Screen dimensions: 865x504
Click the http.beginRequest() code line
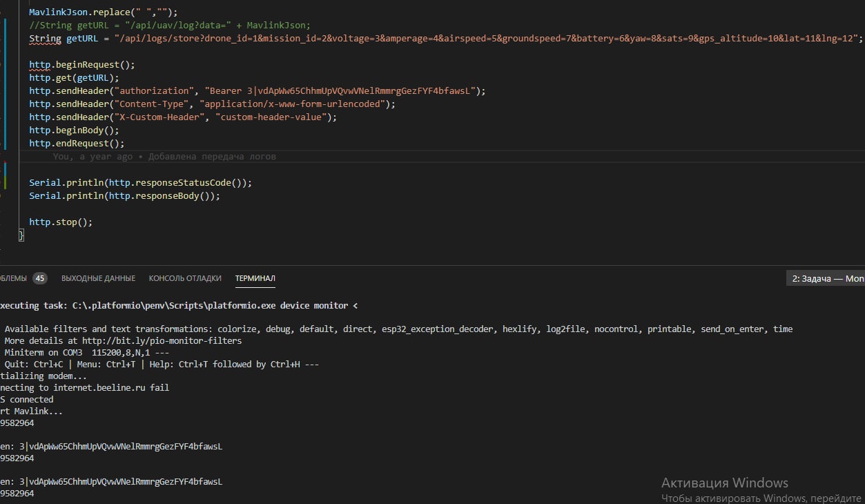(81, 64)
